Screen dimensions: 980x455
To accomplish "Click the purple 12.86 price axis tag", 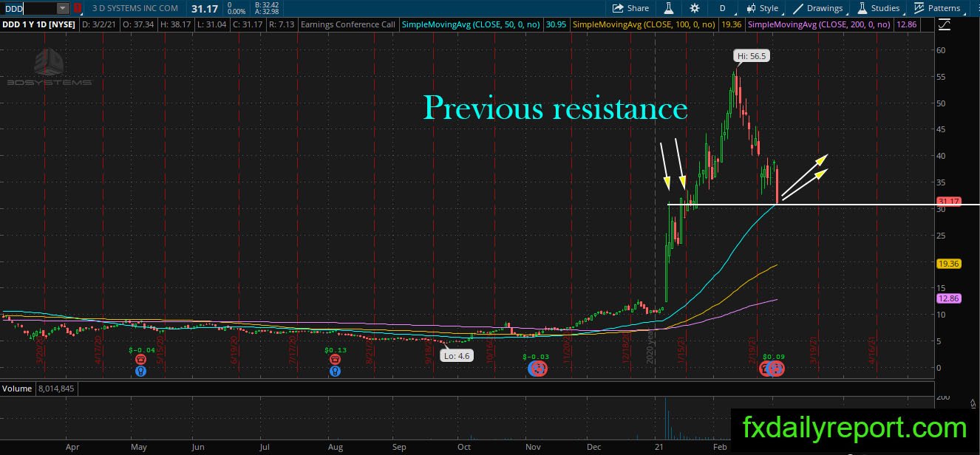I will point(948,298).
